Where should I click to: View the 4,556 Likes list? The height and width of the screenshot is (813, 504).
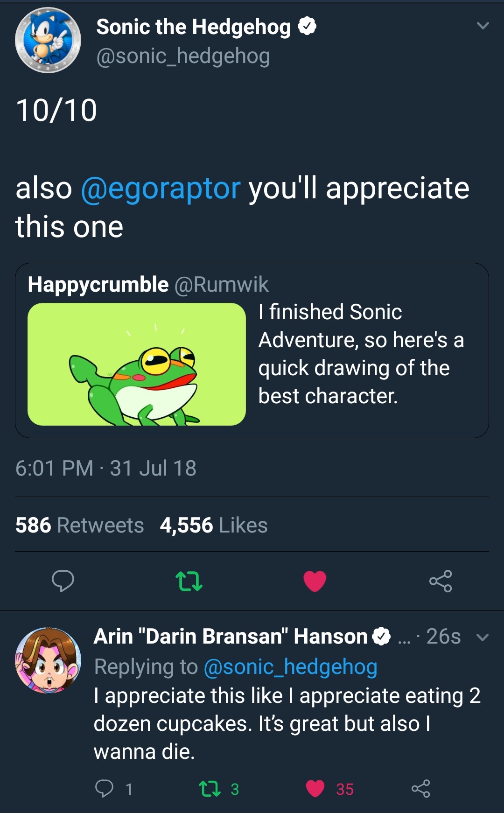click(214, 525)
